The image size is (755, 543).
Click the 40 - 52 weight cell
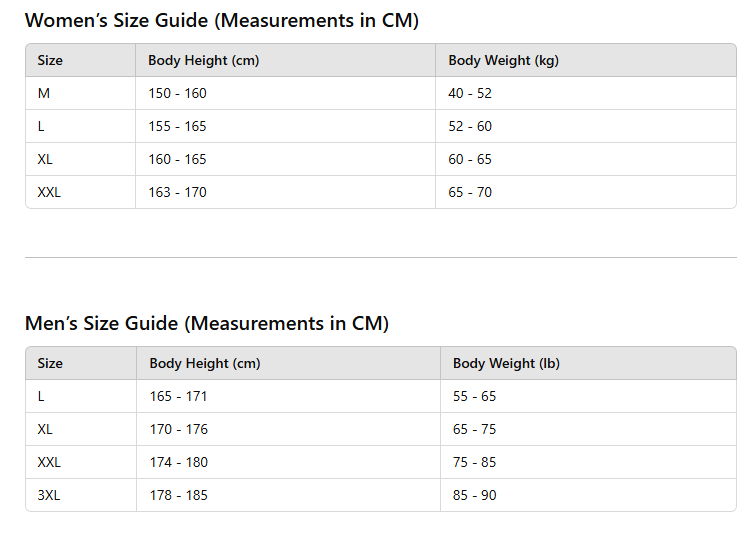(x=470, y=93)
